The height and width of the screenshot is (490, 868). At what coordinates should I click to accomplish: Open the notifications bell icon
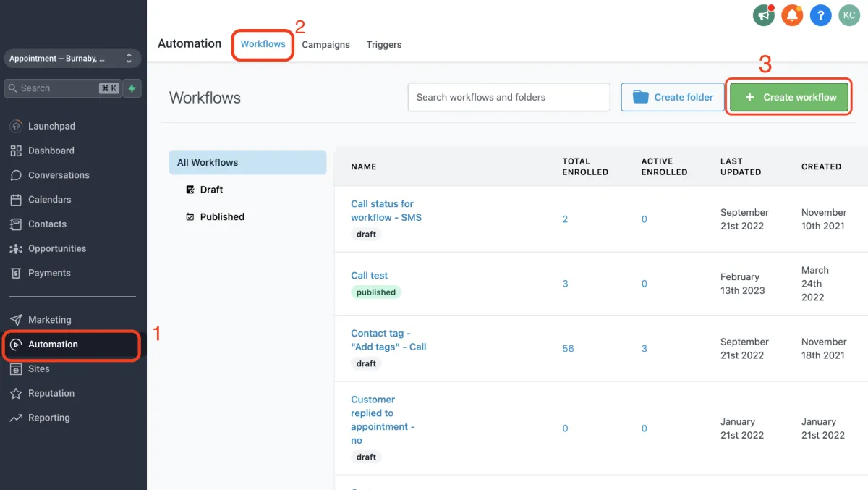[x=792, y=14]
